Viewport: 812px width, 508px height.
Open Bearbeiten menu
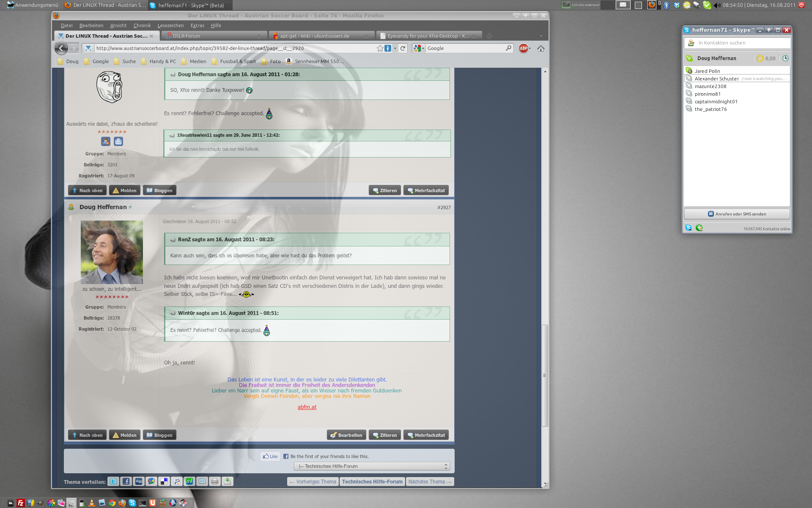coord(91,25)
